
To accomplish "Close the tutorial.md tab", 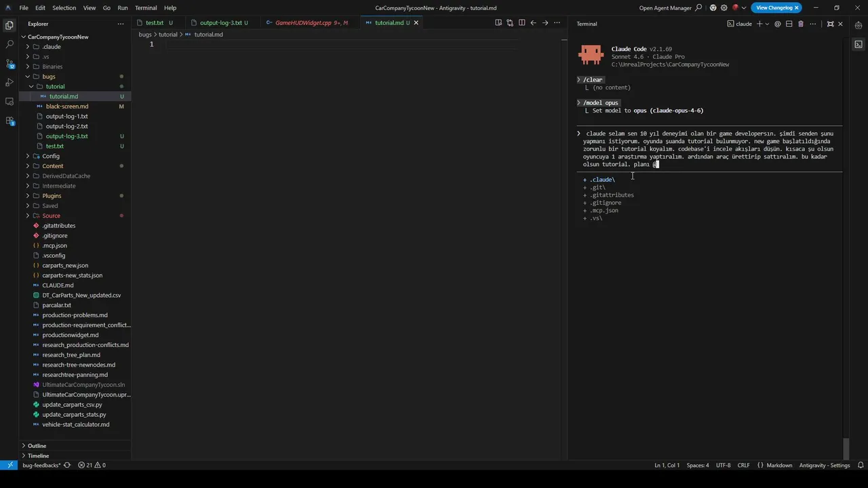I will coord(416,22).
